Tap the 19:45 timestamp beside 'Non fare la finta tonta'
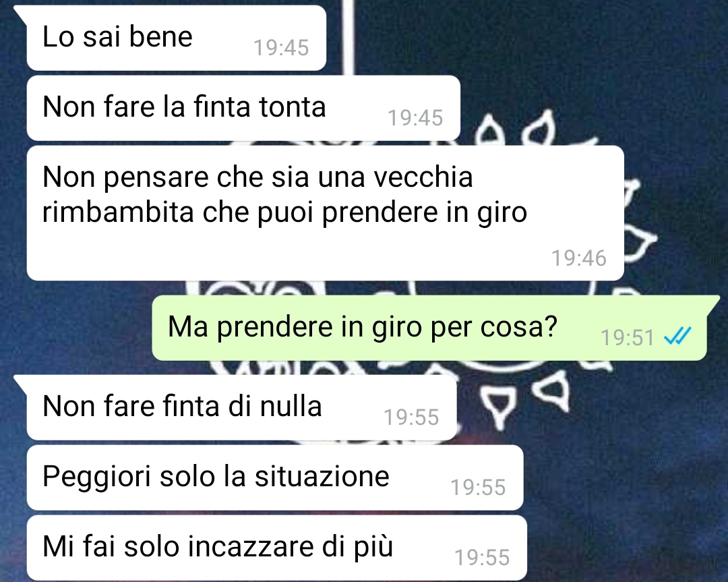The image size is (728, 582). coord(415,118)
